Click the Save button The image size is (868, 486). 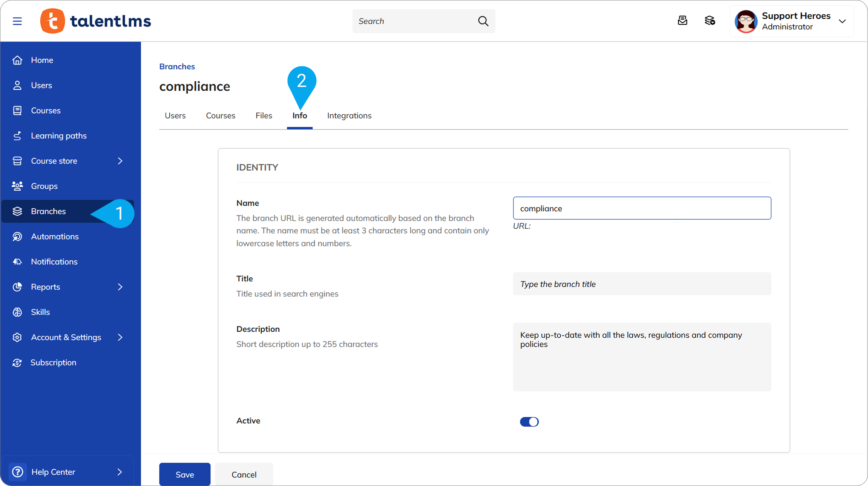185,474
